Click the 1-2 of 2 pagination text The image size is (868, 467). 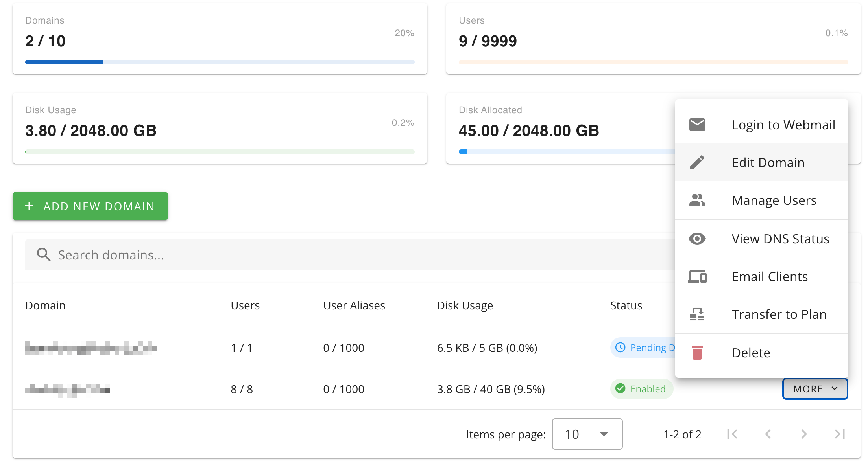[x=682, y=434]
